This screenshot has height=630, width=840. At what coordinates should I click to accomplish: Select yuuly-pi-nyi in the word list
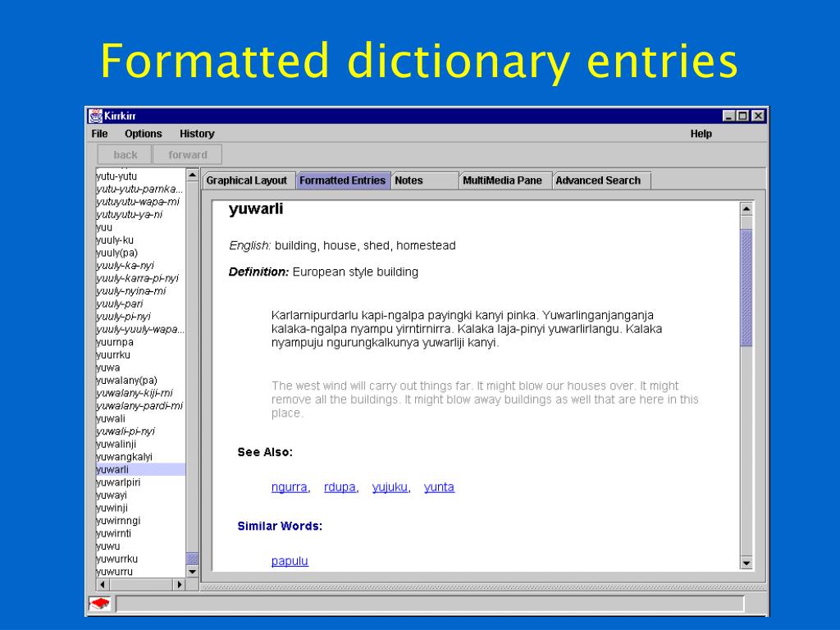[x=140, y=317]
